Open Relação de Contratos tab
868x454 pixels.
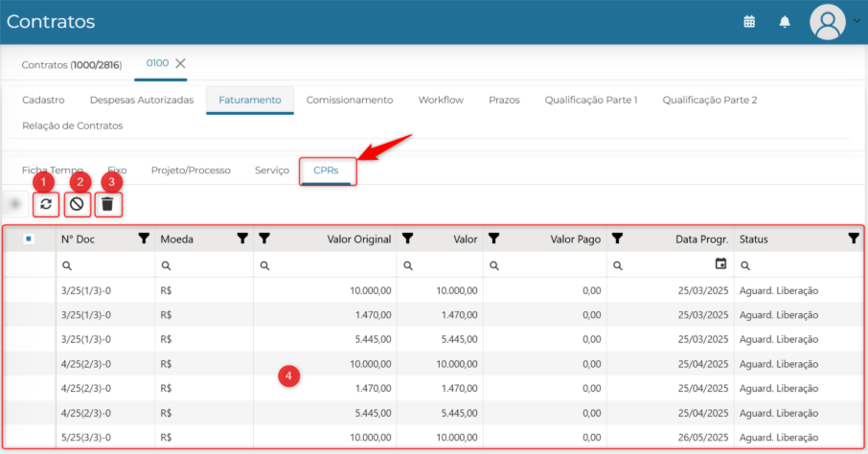coord(73,125)
